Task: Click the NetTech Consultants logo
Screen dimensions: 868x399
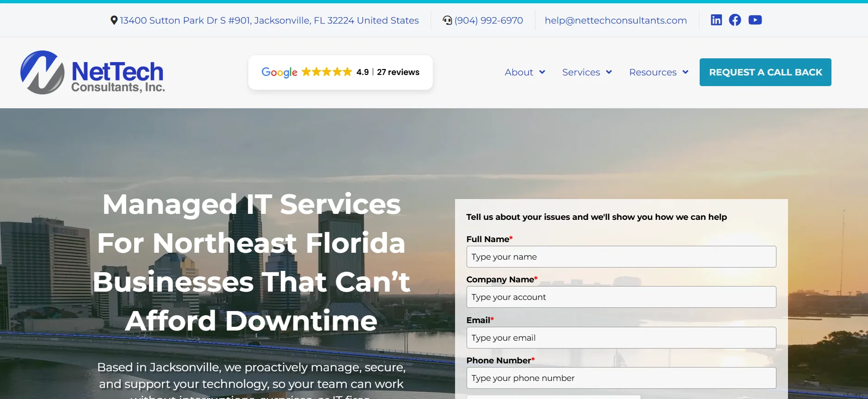Action: coord(92,72)
